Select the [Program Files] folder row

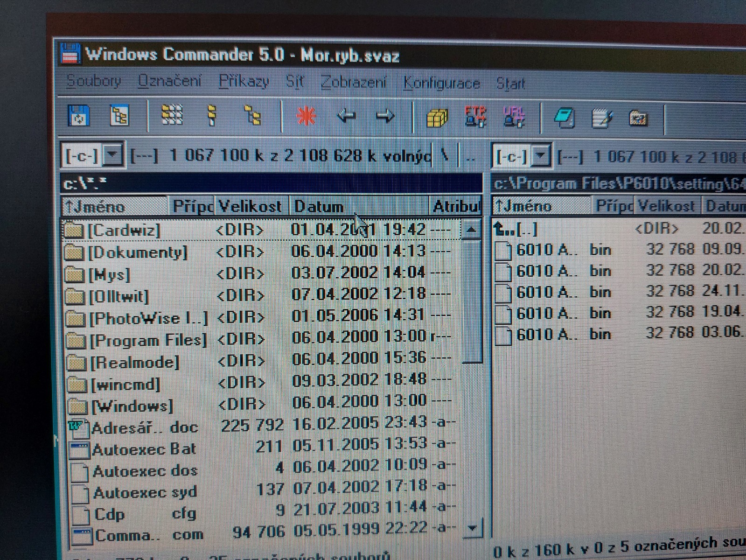262,339
